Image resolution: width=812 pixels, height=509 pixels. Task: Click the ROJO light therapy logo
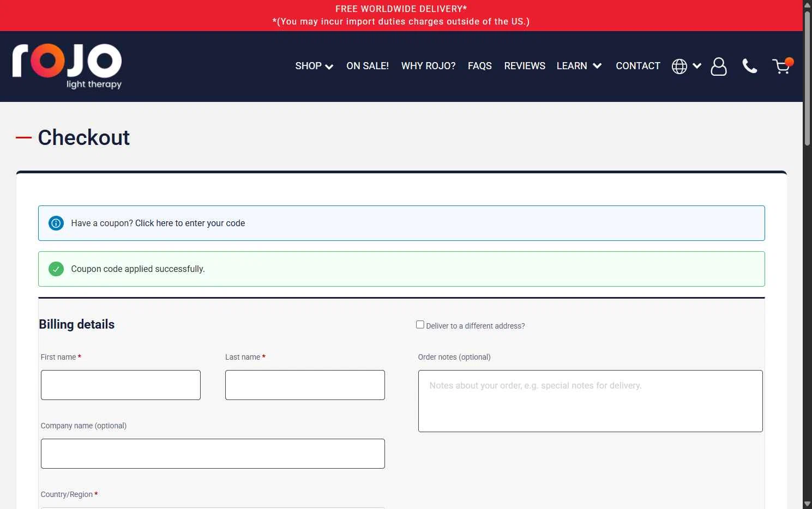coord(67,66)
